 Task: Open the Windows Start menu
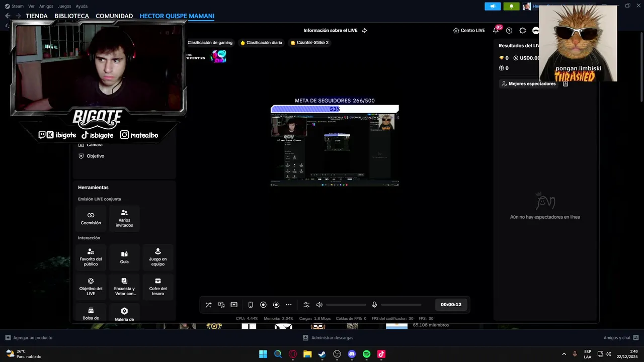tap(263, 354)
